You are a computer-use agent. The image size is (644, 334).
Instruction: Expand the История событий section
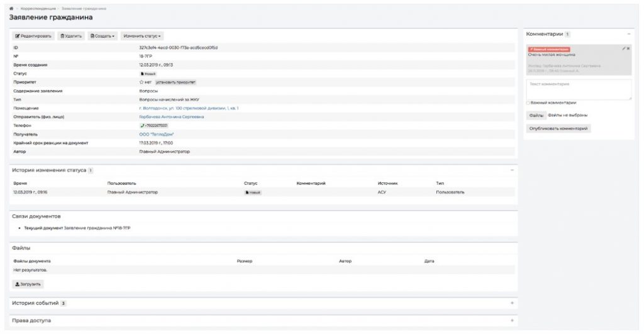pyautogui.click(x=512, y=303)
